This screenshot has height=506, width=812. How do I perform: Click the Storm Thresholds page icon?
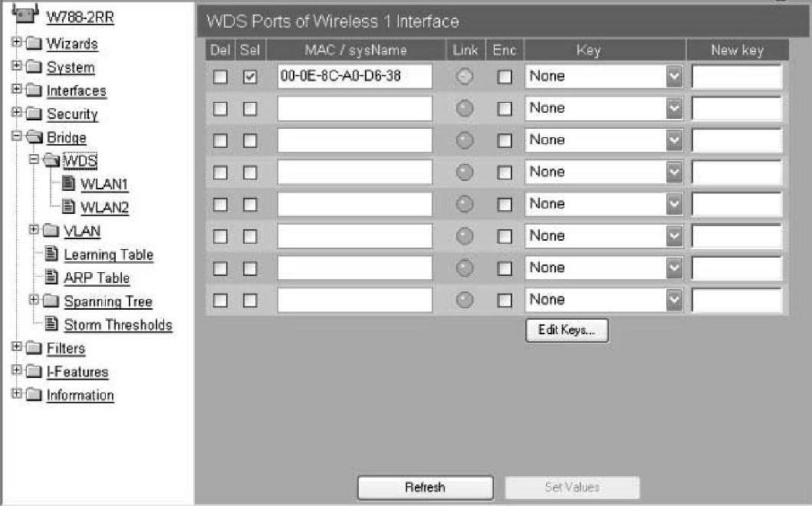click(x=52, y=325)
